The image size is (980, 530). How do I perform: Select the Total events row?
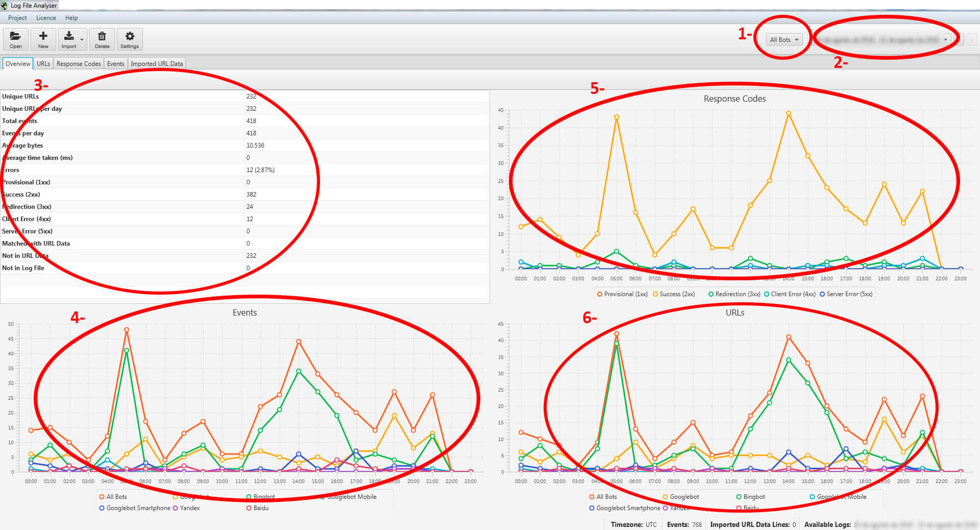122,121
